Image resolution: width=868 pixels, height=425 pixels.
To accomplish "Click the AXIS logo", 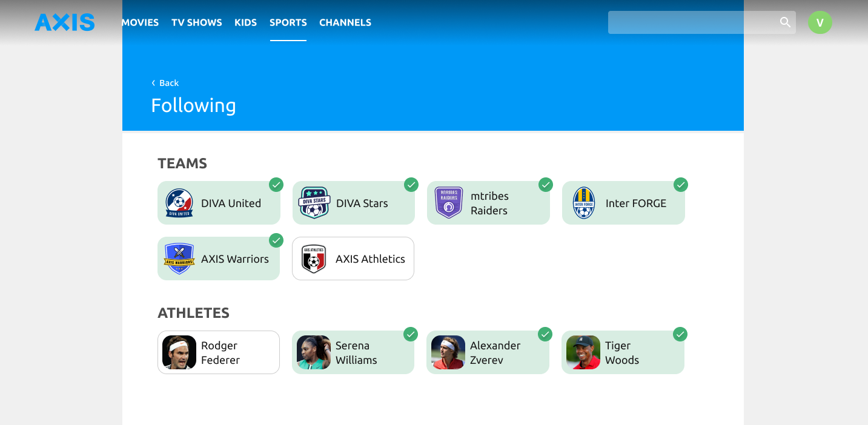I will (x=65, y=22).
